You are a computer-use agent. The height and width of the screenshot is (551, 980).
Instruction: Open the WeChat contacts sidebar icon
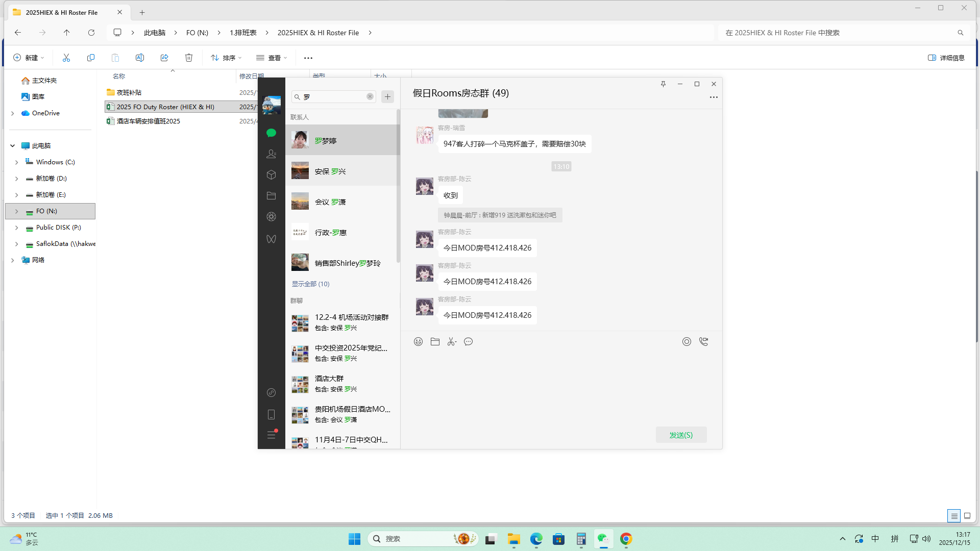(271, 154)
